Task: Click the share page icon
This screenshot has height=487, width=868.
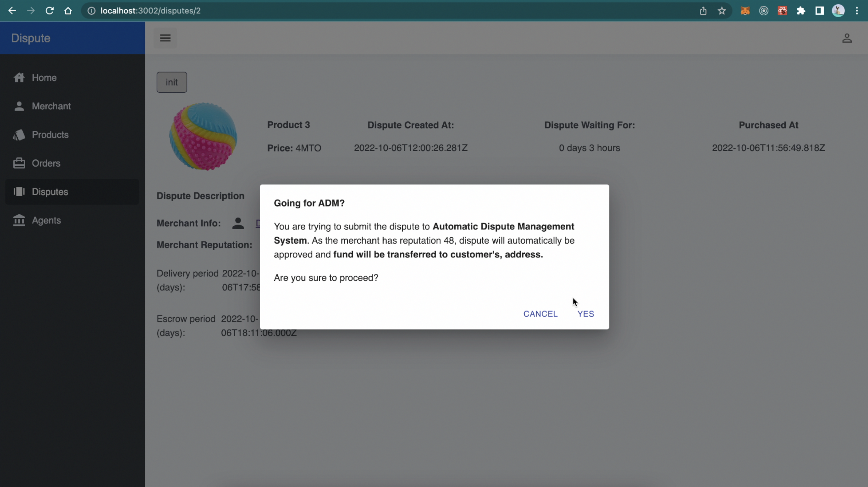Action: coord(703,11)
